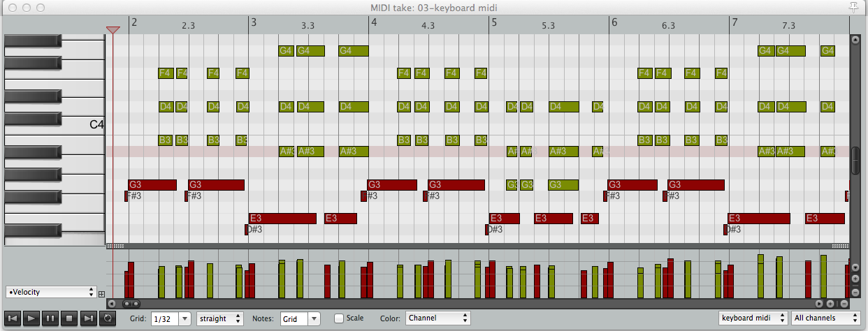Start playback with the play button
The width and height of the screenshot is (868, 331).
(x=31, y=318)
